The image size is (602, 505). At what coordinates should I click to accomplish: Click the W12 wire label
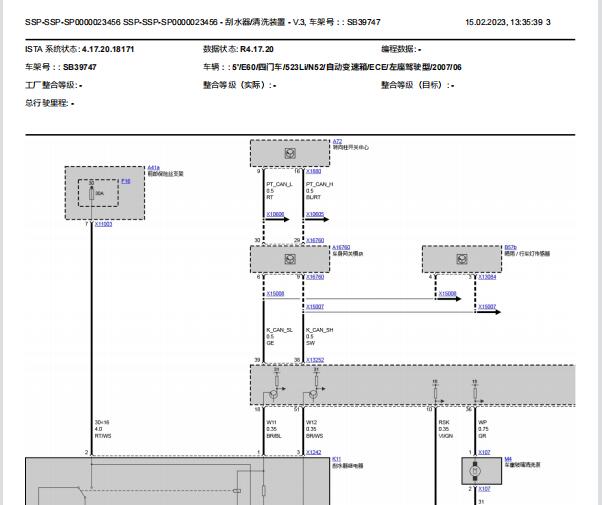click(x=311, y=422)
